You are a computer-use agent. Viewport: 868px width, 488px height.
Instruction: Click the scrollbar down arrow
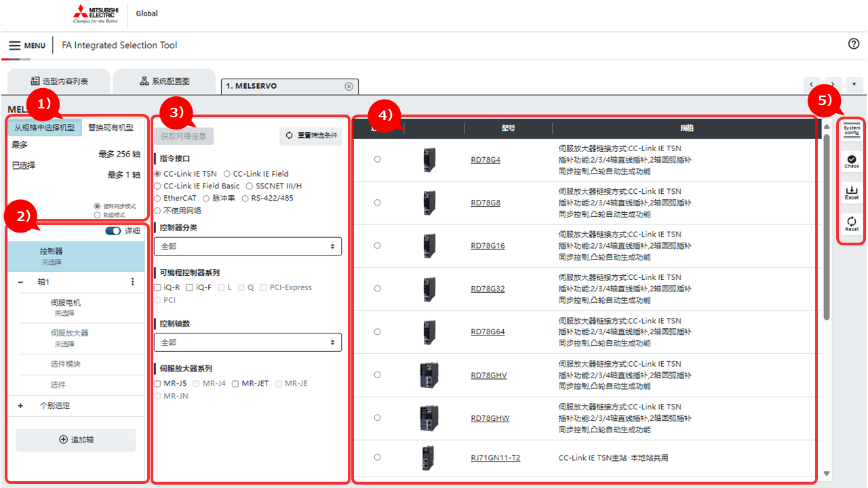pos(826,474)
